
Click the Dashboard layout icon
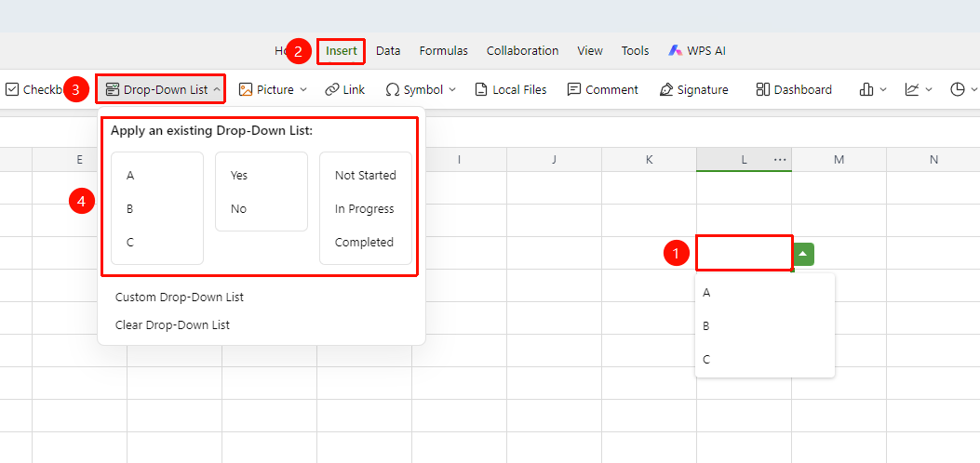coord(762,90)
